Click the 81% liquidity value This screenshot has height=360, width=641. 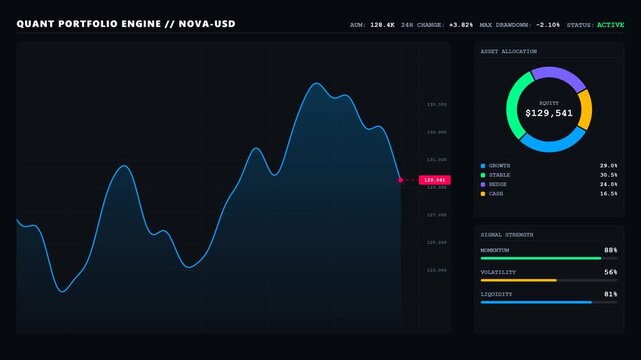[611, 294]
